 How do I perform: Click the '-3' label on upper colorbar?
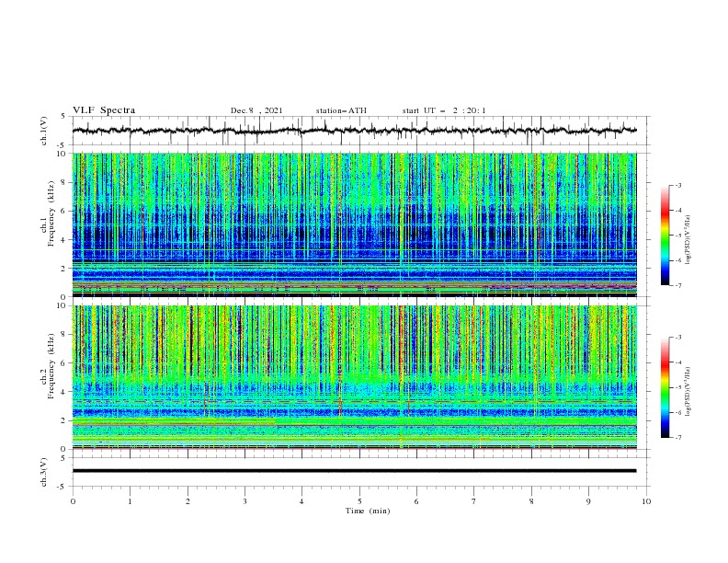point(677,185)
